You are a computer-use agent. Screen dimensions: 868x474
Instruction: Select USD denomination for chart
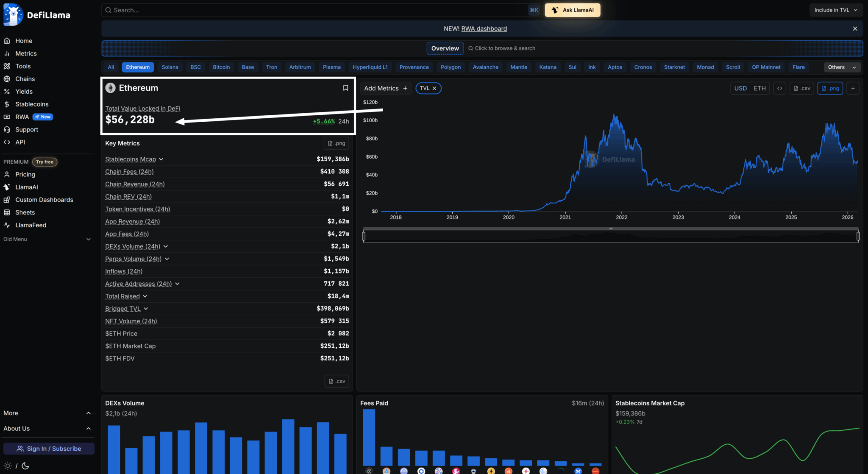(740, 88)
